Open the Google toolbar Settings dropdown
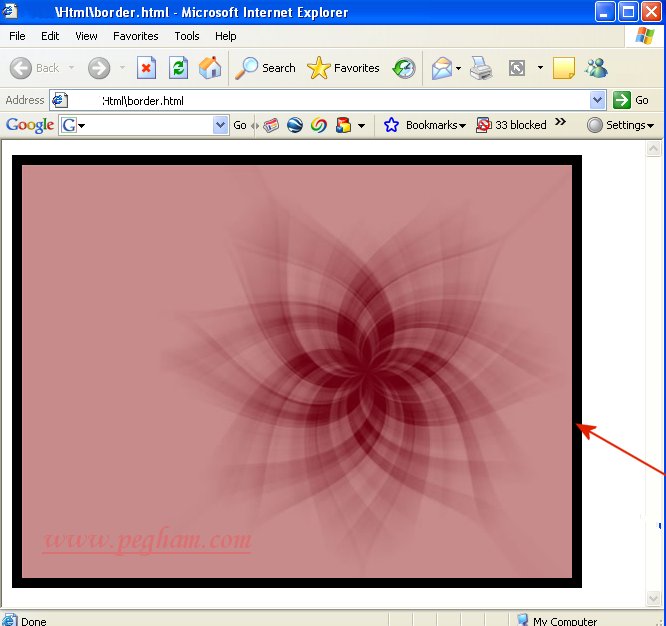The height and width of the screenshot is (626, 666). pyautogui.click(x=620, y=125)
